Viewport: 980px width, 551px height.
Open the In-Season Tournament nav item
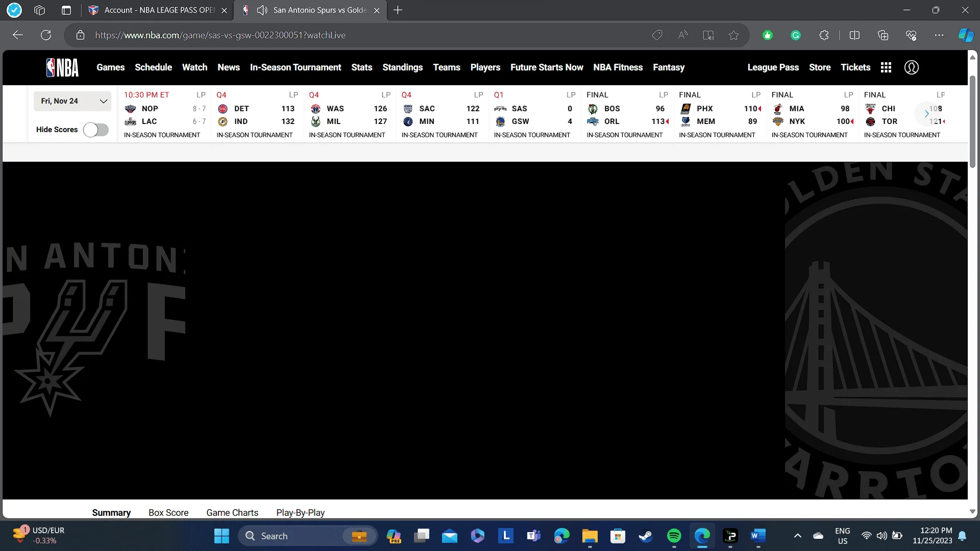[296, 67]
